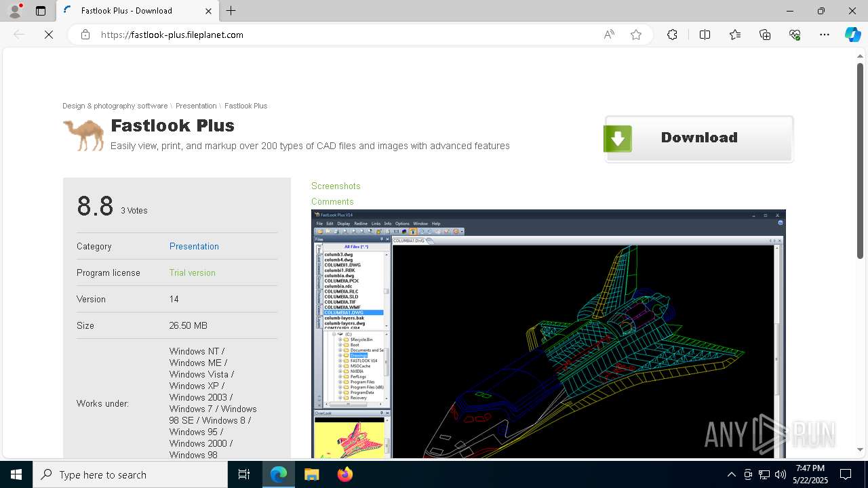Add this page to favorites

(636, 35)
